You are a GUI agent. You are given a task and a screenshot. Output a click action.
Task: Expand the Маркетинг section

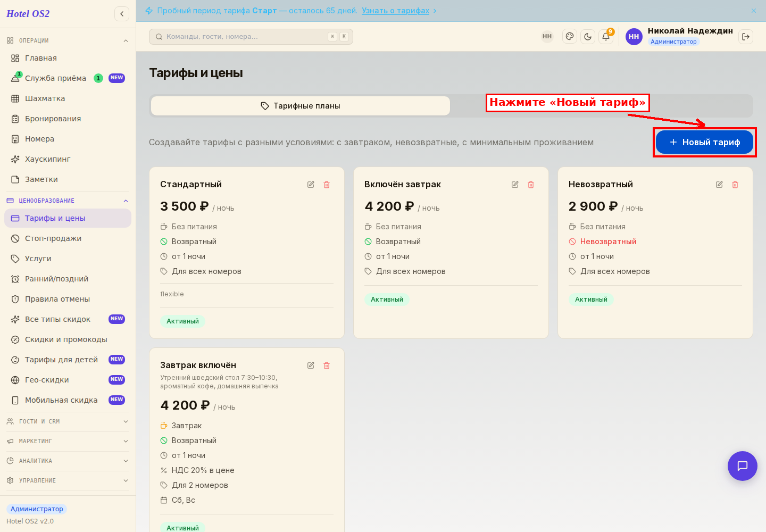tap(68, 441)
